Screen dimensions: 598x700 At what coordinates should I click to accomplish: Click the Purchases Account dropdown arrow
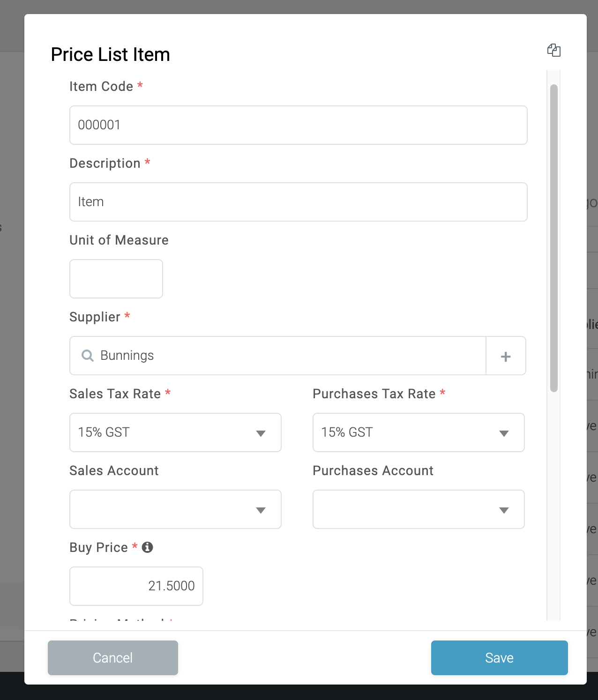pyautogui.click(x=504, y=510)
